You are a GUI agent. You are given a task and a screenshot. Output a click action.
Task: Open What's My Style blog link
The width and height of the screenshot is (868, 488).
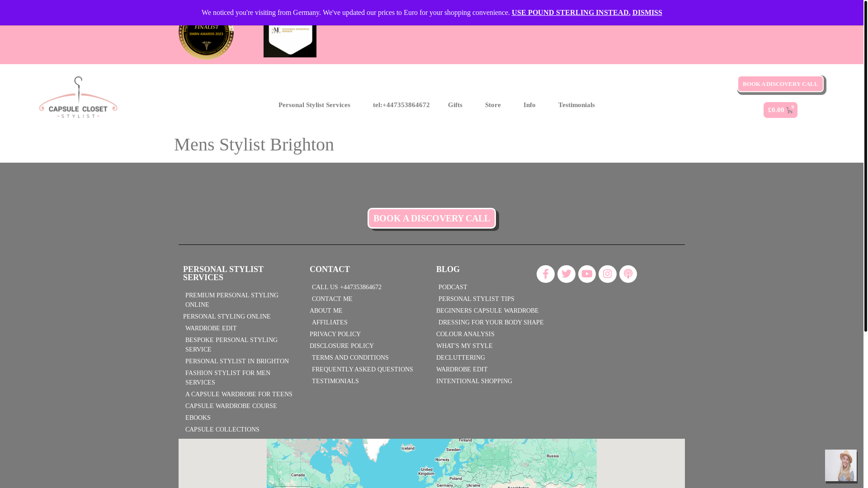[464, 346]
